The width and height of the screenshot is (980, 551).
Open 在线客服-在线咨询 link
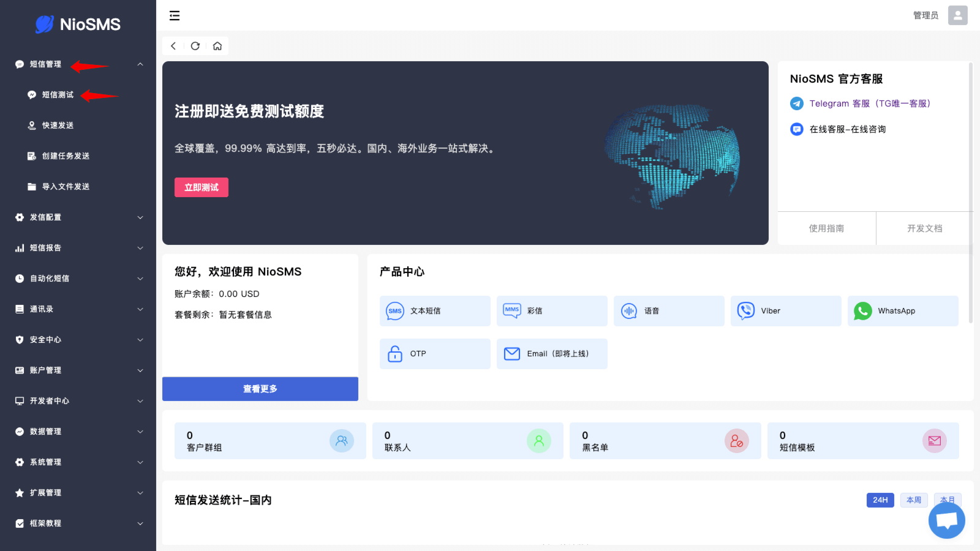coord(848,129)
